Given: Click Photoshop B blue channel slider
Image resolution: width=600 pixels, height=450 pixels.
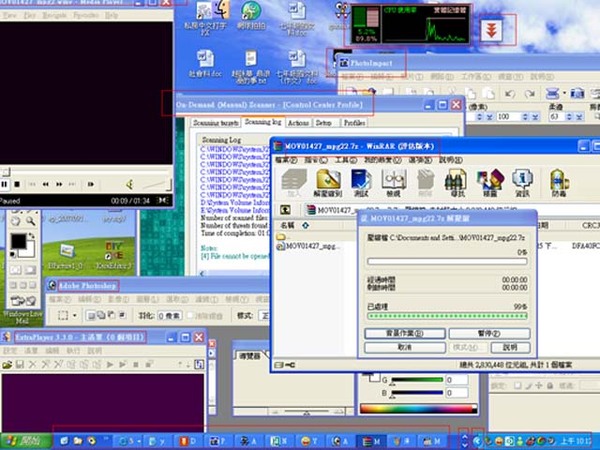Looking at the screenshot, I should point(417,393).
